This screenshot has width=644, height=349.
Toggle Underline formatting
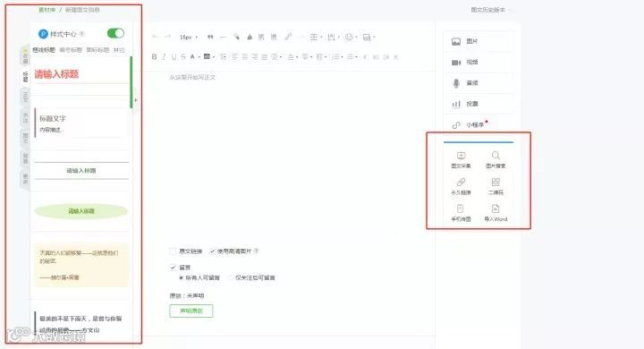click(174, 56)
